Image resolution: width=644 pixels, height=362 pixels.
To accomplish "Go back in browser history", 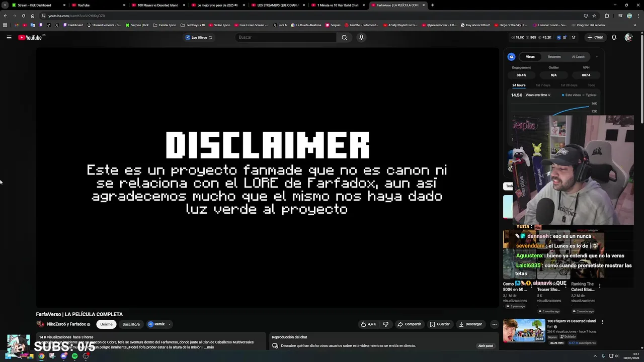I will [x=6, y=16].
